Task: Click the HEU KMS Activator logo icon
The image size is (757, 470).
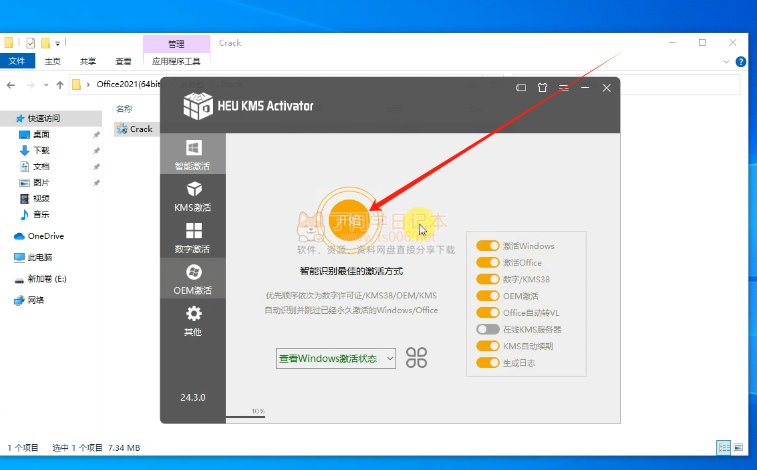Action: tap(197, 106)
